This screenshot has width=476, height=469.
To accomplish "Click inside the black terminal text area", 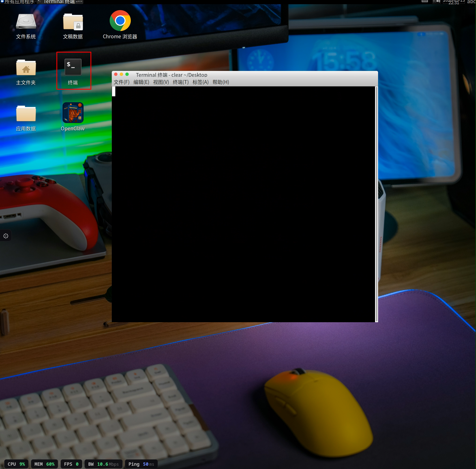I will [x=243, y=204].
